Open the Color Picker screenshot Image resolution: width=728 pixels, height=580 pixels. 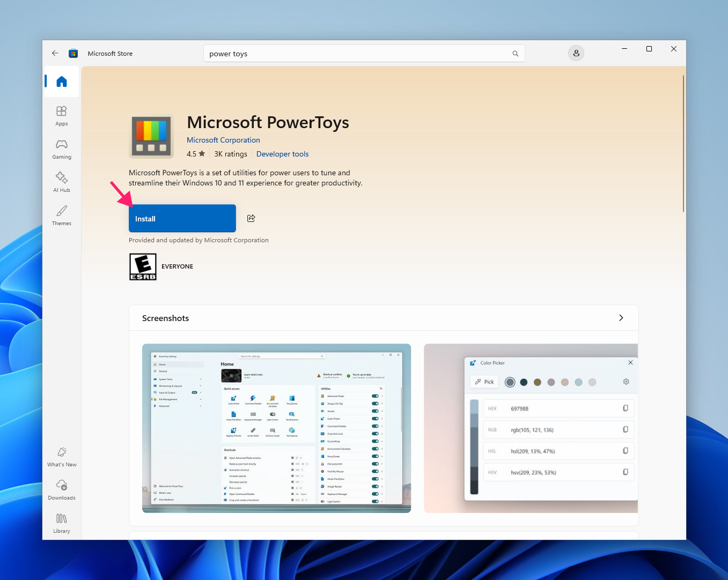531,428
